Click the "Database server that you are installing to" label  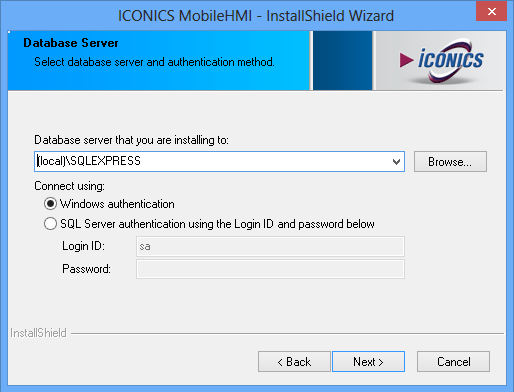pyautogui.click(x=131, y=140)
